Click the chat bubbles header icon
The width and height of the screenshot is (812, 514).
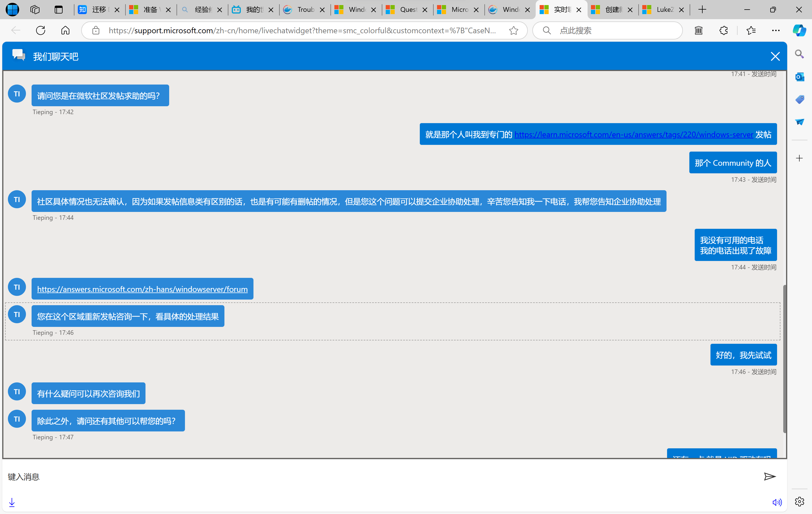pyautogui.click(x=19, y=55)
